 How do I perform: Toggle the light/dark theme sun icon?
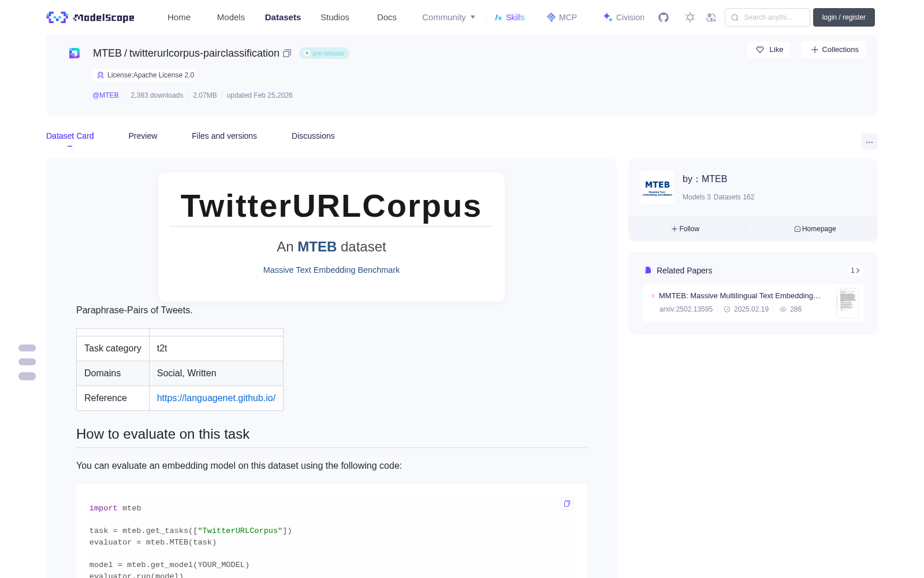pyautogui.click(x=690, y=17)
